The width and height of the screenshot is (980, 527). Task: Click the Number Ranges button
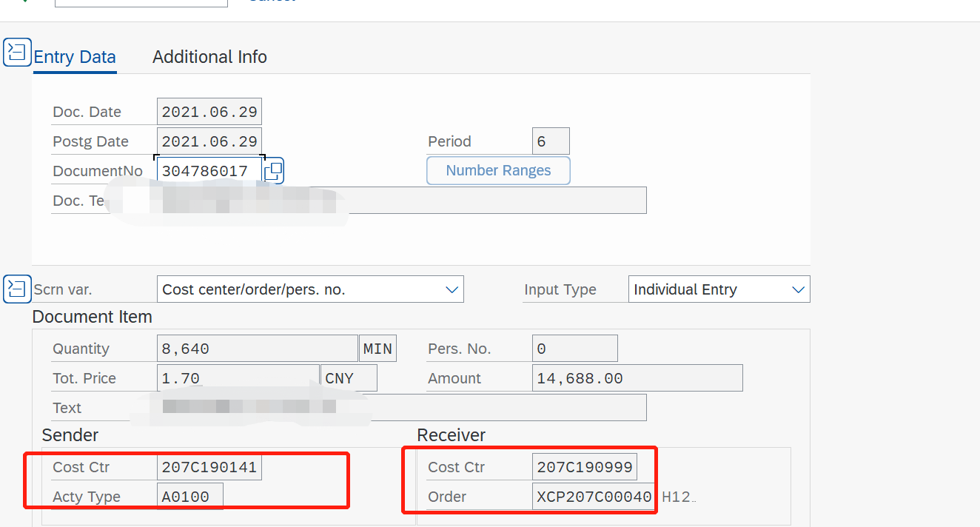(498, 170)
